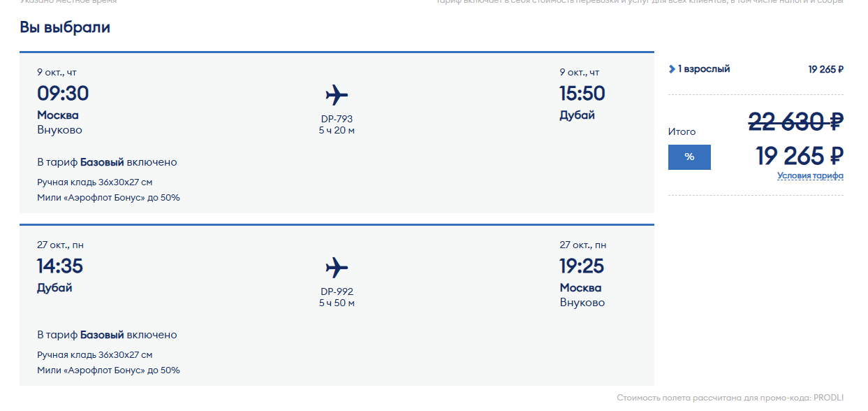Viewport: 868px width, 411px height.
Task: Click the blue percent promo button
Action: (x=689, y=157)
